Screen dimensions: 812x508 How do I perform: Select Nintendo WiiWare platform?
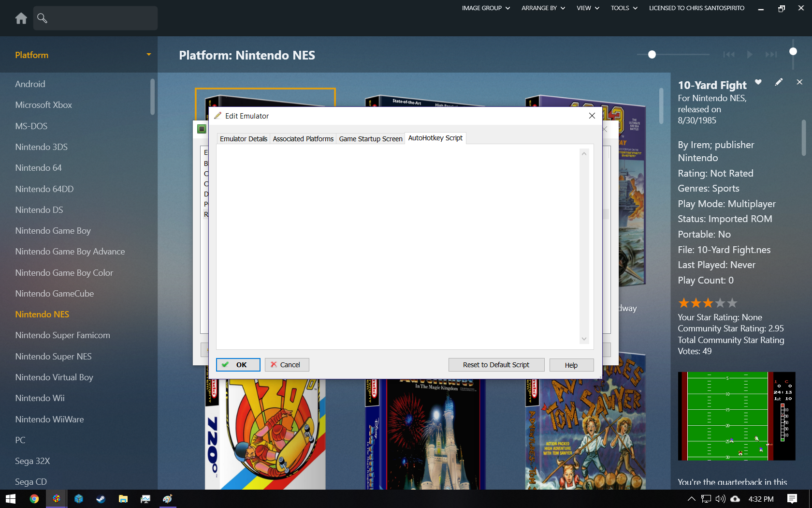(49, 419)
